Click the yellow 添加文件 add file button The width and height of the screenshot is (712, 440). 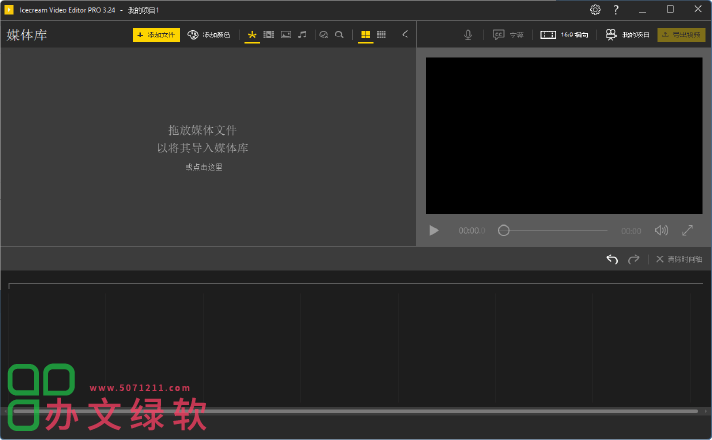156,35
